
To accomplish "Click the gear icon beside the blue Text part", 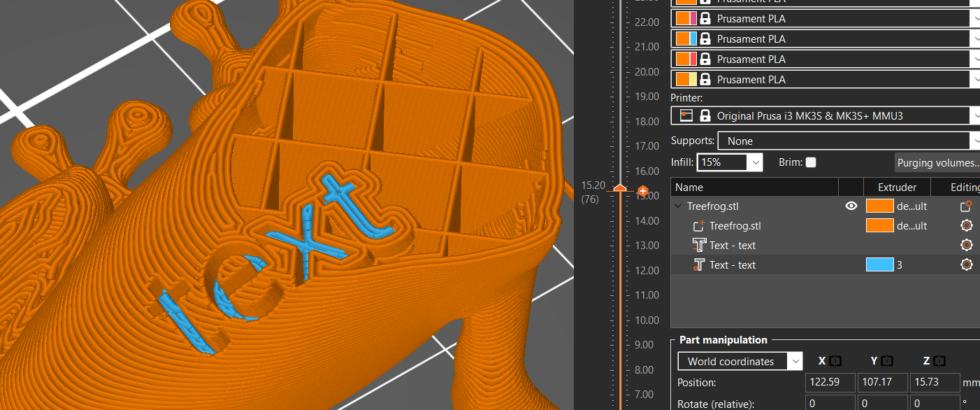I will click(966, 264).
